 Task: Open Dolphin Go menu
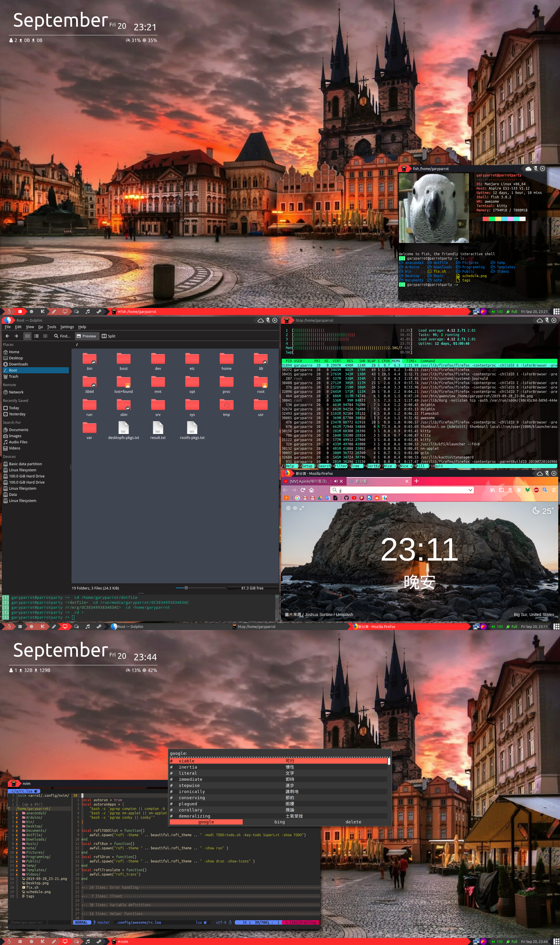40,327
